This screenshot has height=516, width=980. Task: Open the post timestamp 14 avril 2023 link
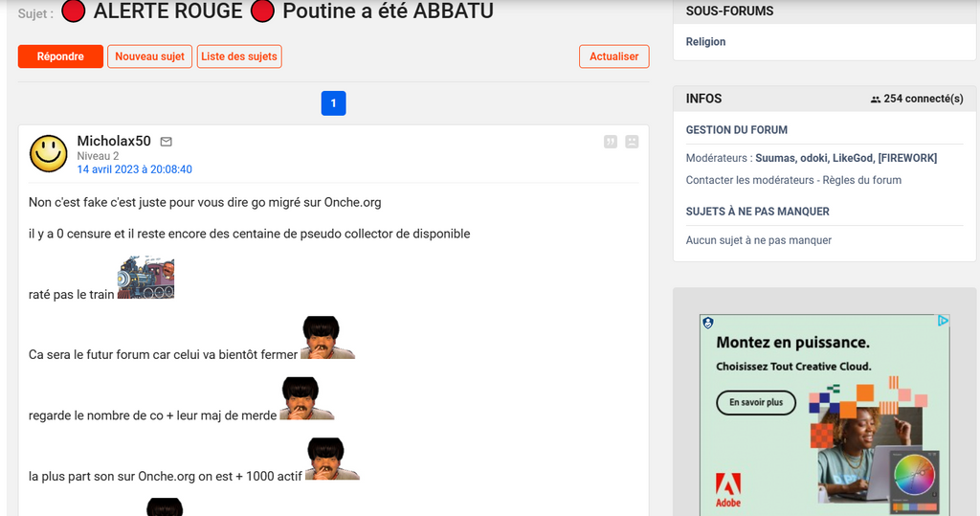pos(134,169)
